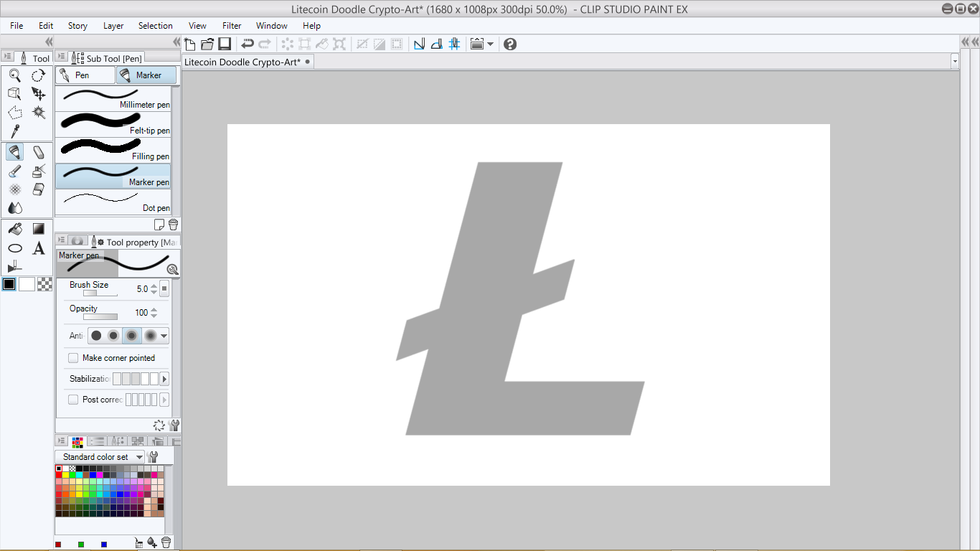Choose the Filling pen sub tool

coord(113,151)
